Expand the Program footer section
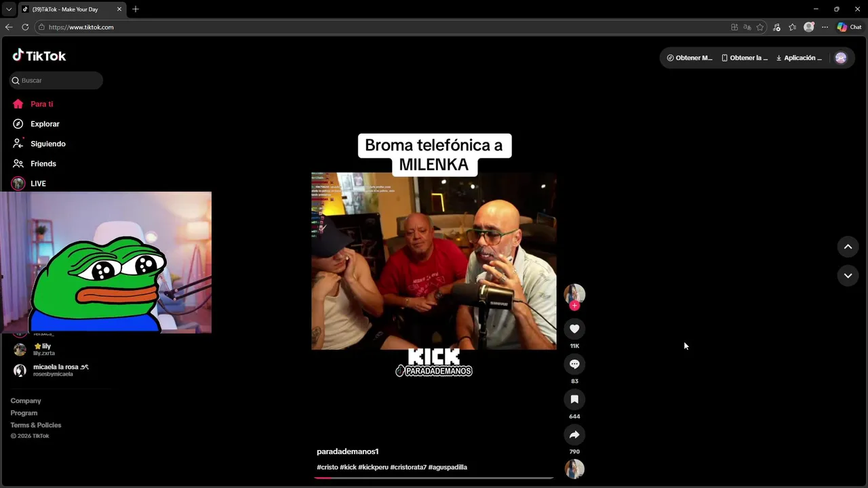 [x=24, y=413]
